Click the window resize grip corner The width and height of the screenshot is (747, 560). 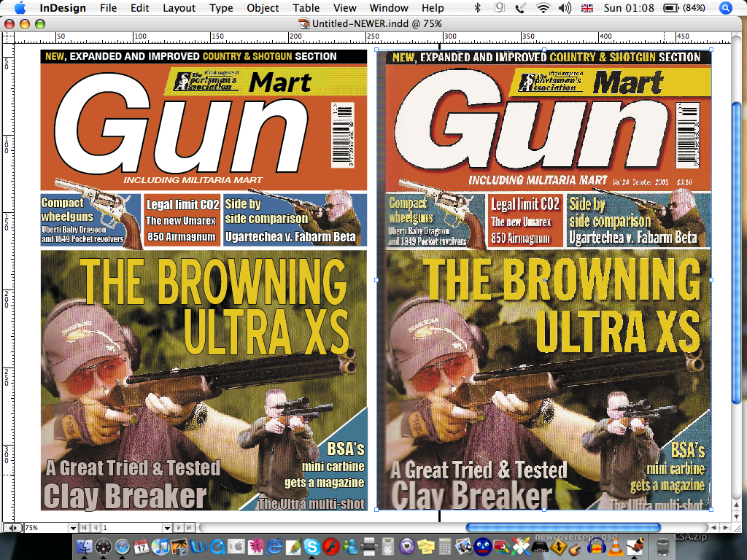coord(737,527)
